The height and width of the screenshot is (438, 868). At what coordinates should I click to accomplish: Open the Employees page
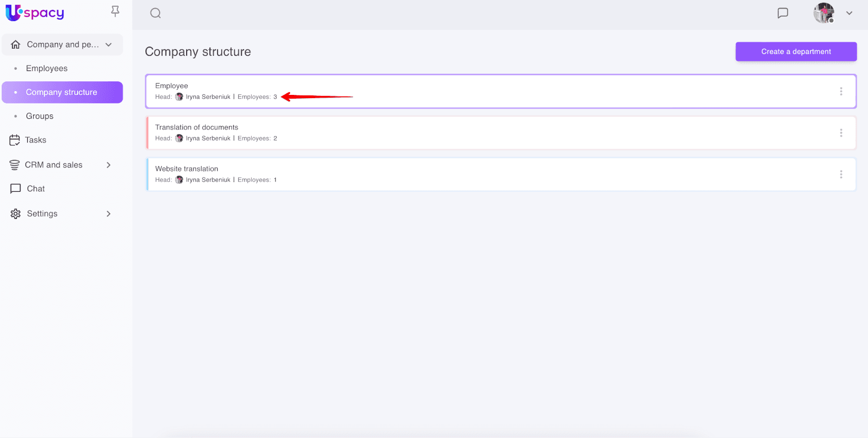coord(47,68)
